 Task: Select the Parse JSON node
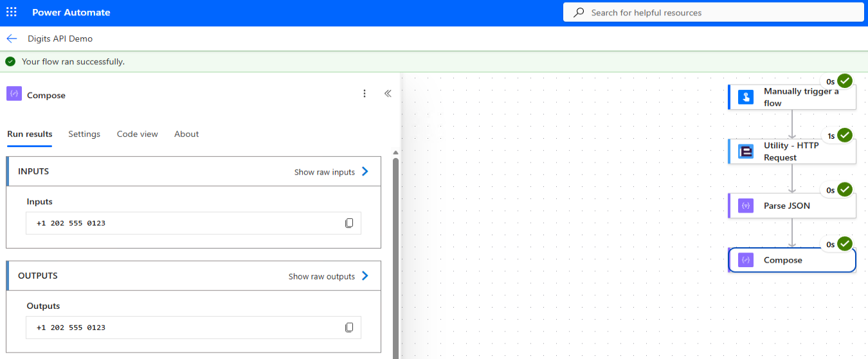tap(792, 206)
